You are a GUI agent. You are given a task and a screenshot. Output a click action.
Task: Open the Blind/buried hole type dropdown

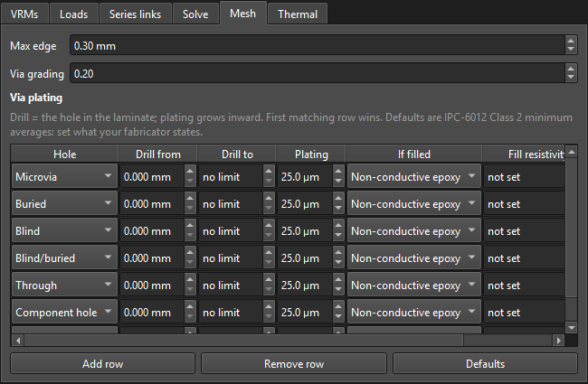coord(64,258)
